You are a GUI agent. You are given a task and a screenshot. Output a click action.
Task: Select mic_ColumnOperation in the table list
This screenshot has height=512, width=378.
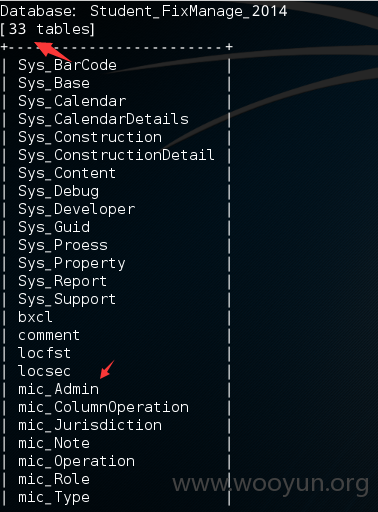click(103, 407)
